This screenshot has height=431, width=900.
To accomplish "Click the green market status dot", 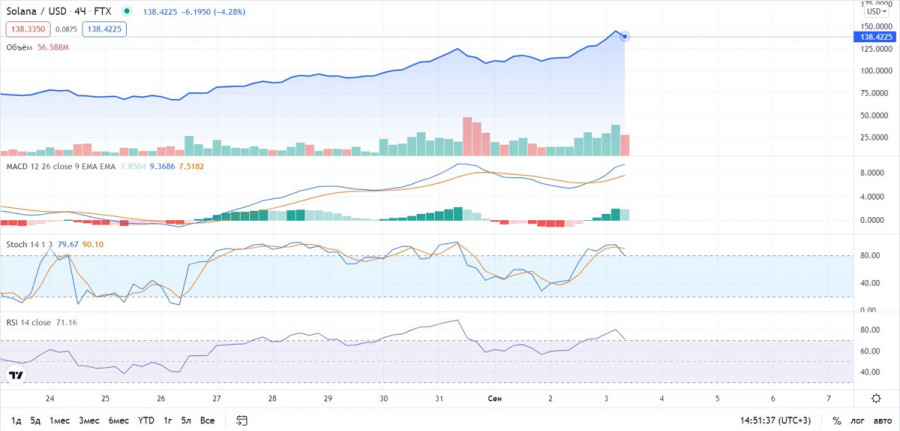I will click(127, 11).
